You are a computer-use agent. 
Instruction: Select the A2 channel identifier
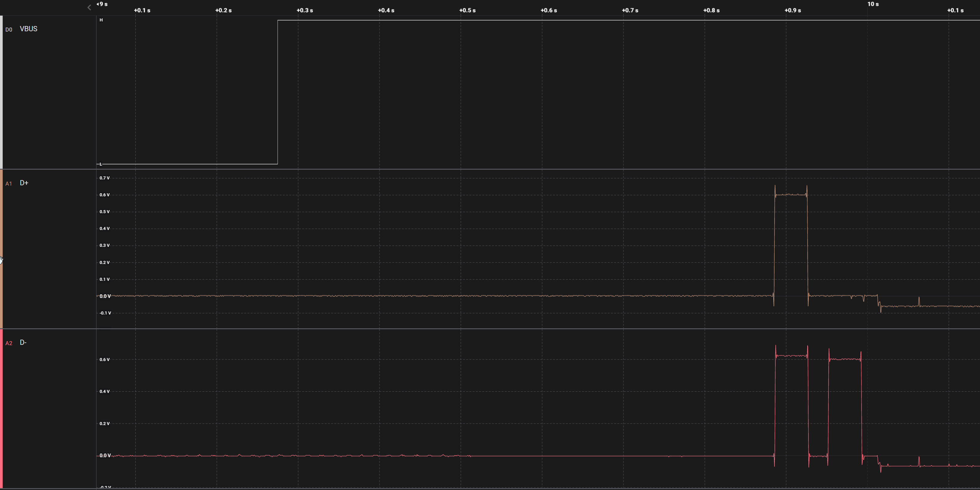[9, 343]
